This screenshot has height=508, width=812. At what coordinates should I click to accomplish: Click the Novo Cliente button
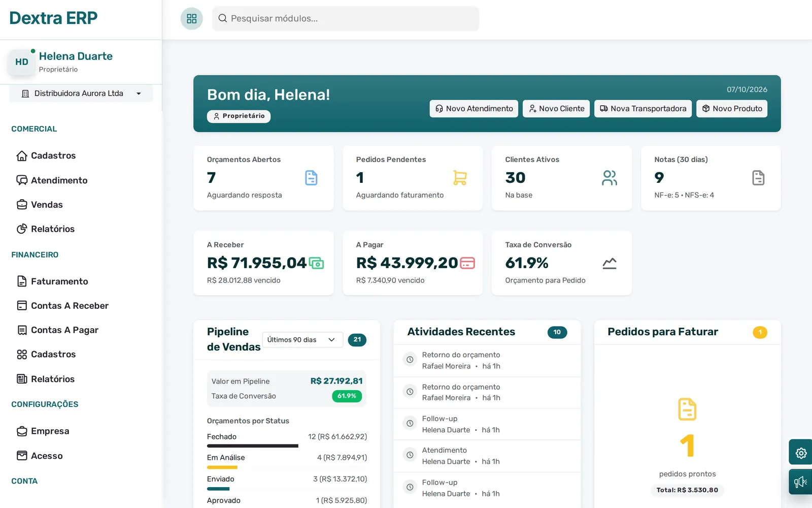coord(556,109)
